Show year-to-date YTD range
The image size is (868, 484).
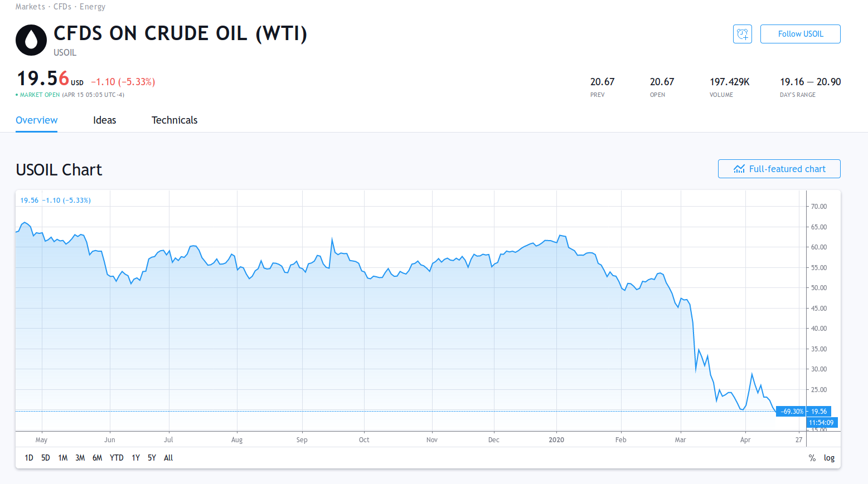(x=117, y=458)
